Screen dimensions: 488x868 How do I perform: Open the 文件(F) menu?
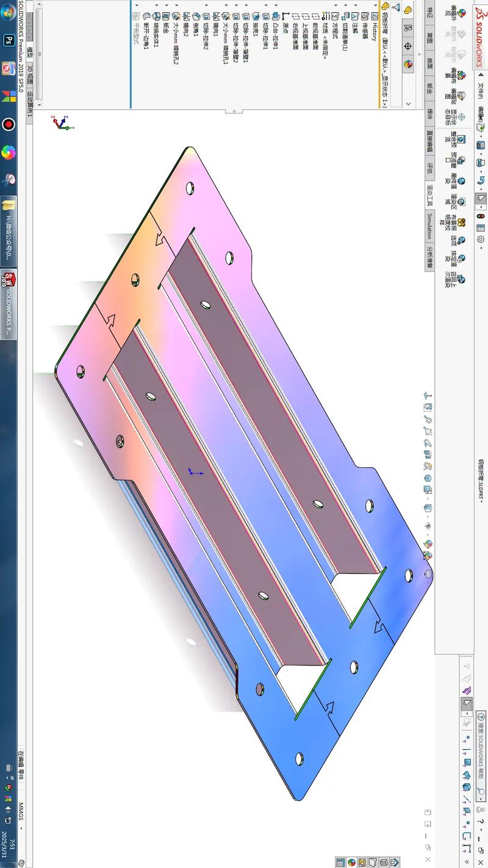480,91
